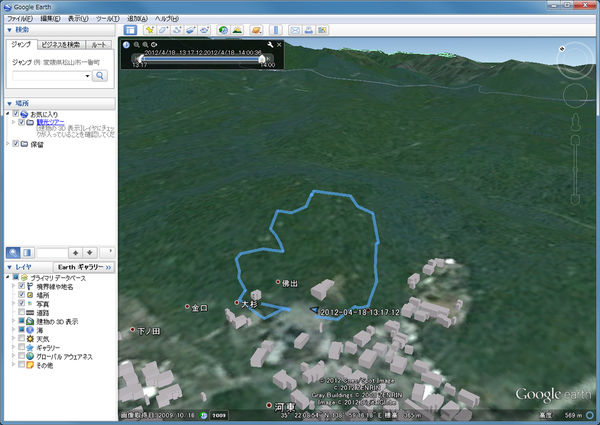Viewport: 600px width, 425px height.
Task: Click the time slider end handle
Action: (262, 58)
